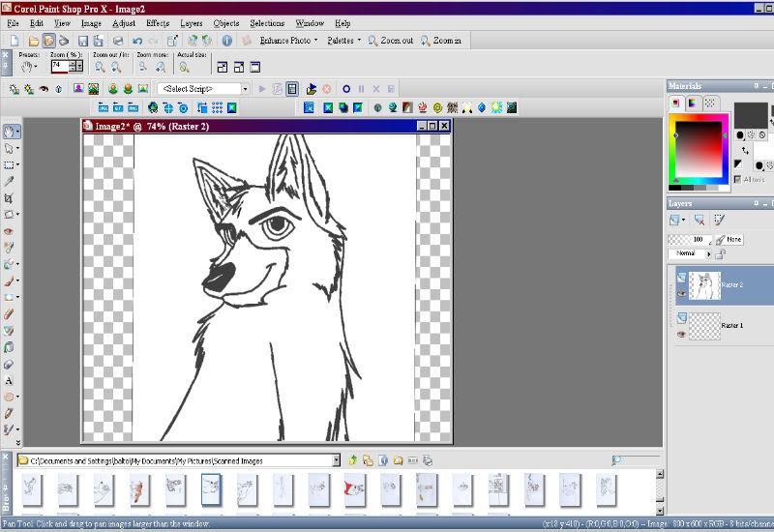This screenshot has height=532, width=774.
Task: Expand the Enhance Photo dropdown
Action: pos(288,41)
